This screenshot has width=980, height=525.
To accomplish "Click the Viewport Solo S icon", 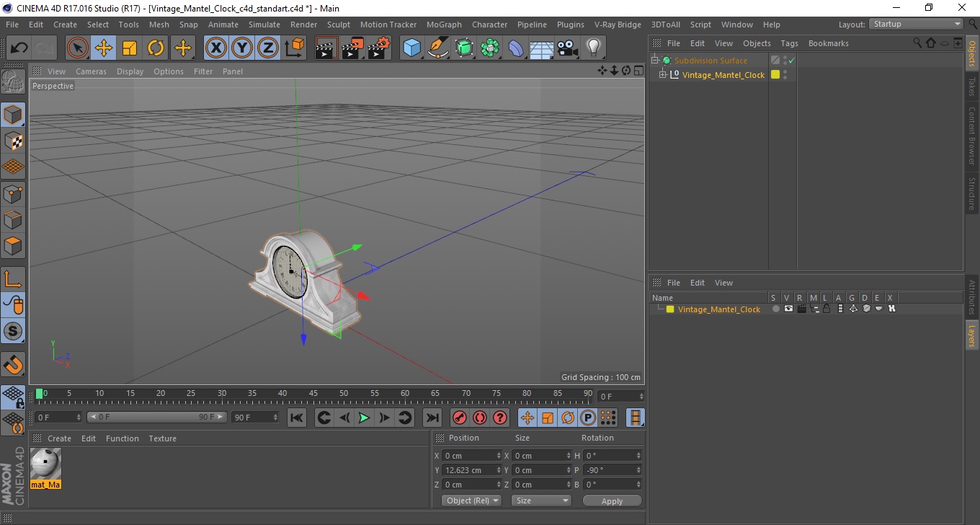I will tap(13, 332).
